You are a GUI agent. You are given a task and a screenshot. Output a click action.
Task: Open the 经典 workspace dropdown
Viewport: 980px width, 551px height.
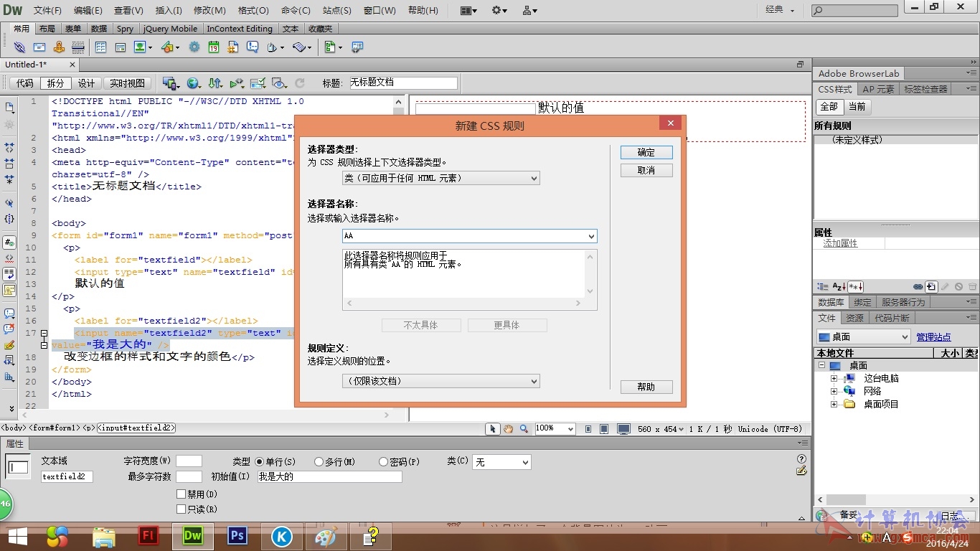click(780, 10)
